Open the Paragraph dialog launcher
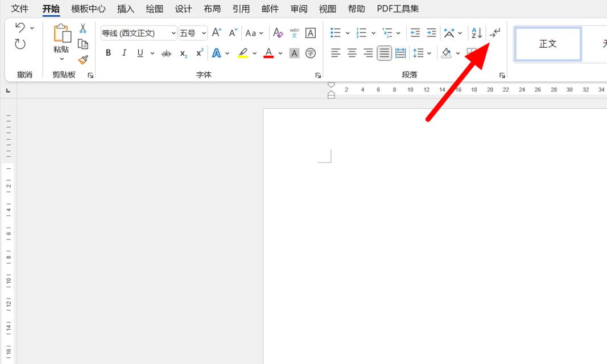Screen dimensions: 607x364 [502, 76]
